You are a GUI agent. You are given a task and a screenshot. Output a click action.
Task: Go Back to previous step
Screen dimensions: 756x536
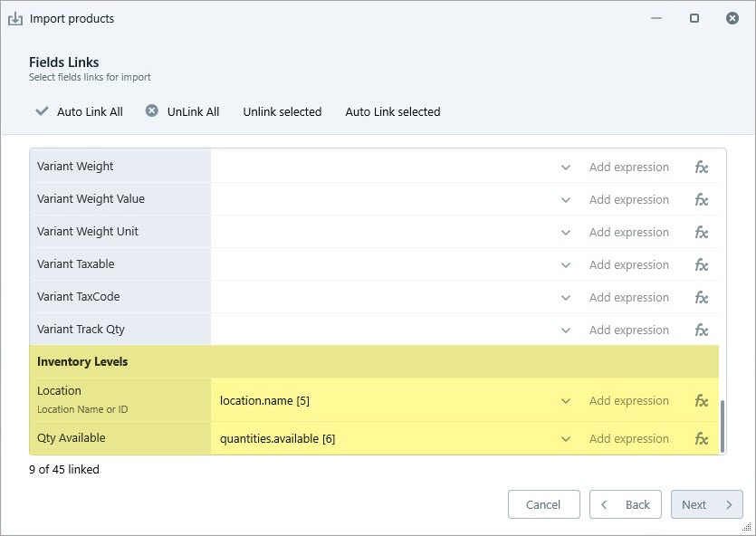(626, 504)
